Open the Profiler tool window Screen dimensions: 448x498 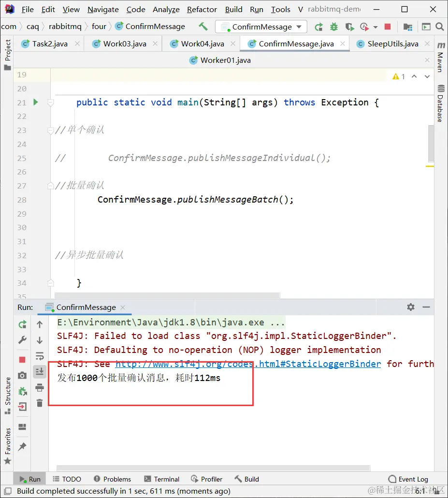(x=207, y=479)
